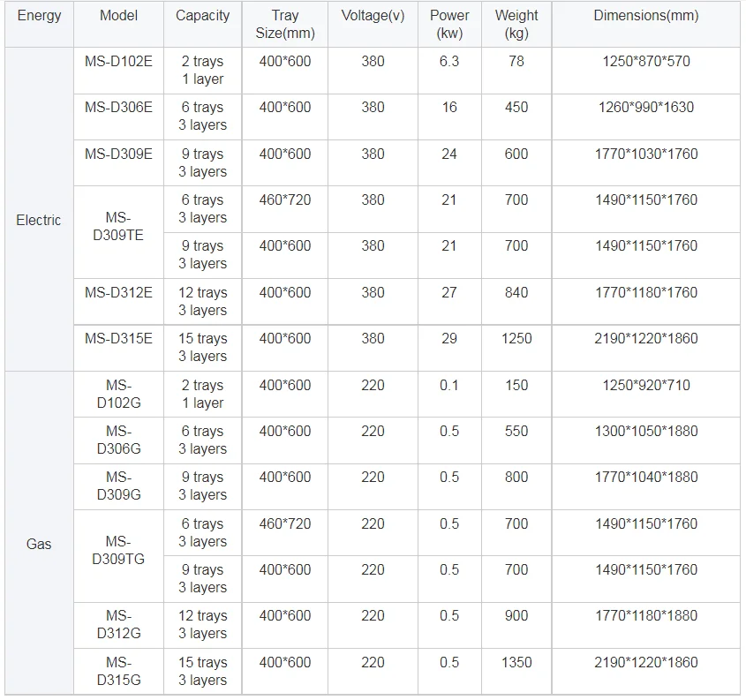Click the Model column header
The width and height of the screenshot is (746, 700).
click(118, 16)
